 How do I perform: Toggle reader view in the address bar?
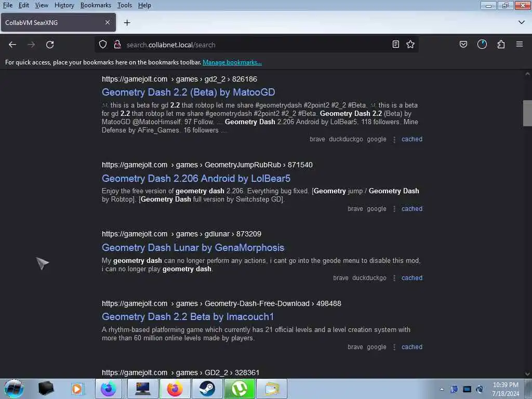395,45
